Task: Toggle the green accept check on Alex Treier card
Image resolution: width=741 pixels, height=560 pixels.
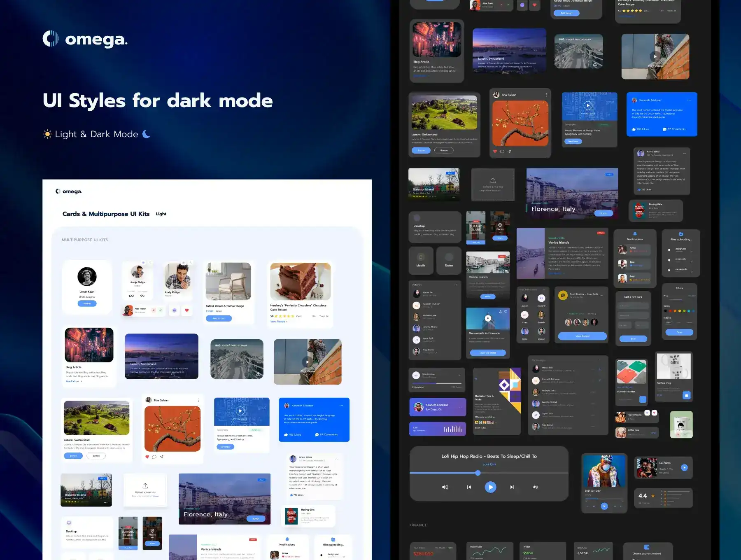Action: 161,310
